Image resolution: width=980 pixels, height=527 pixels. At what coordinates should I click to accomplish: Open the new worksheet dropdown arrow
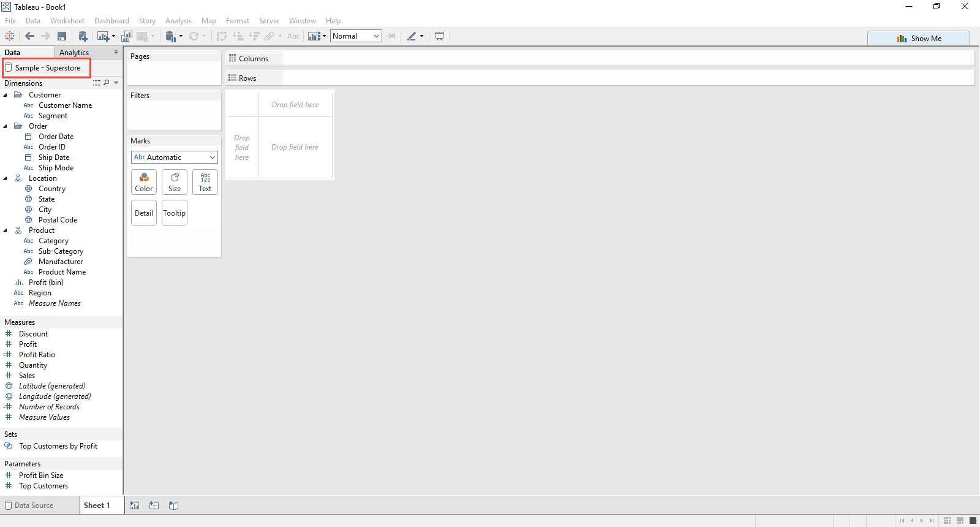[x=113, y=36]
